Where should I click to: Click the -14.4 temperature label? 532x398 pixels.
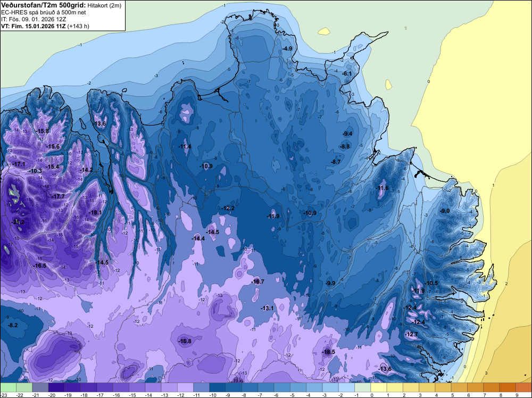[198, 238]
